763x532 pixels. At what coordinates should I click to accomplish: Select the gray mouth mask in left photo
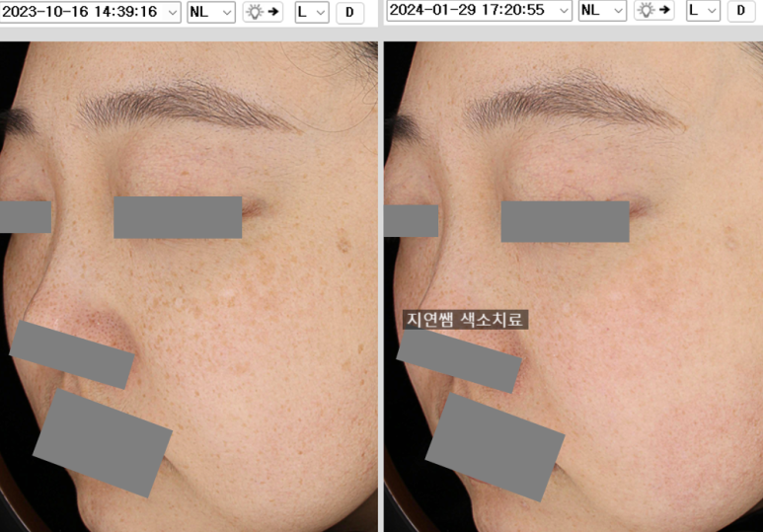(103, 442)
